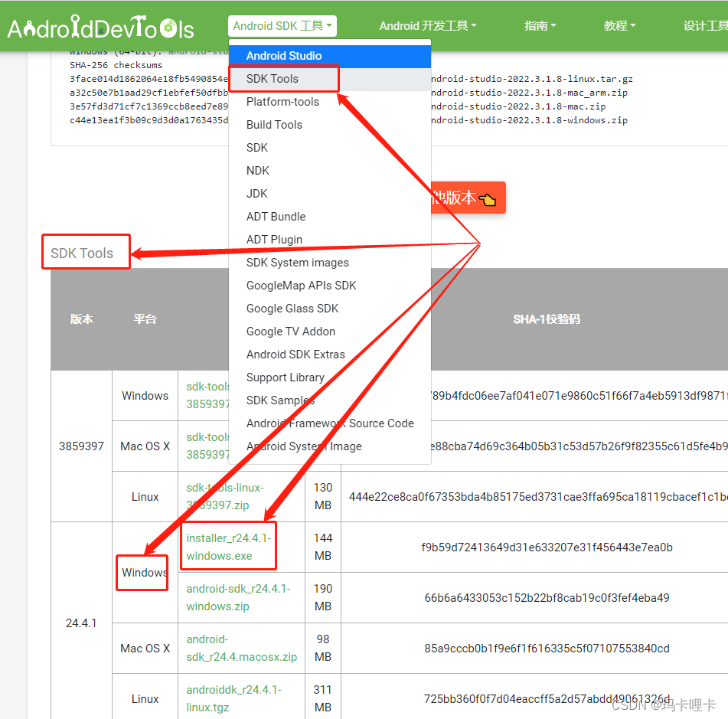Choose ADT Plugin menu entry

click(330, 240)
